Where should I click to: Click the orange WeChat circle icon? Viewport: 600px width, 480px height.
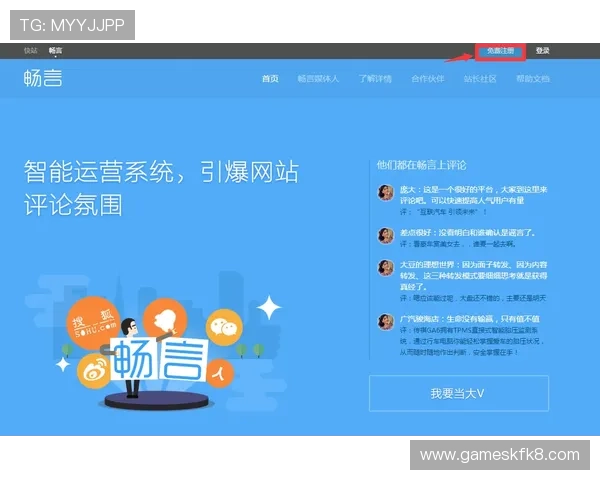pyautogui.click(x=224, y=327)
